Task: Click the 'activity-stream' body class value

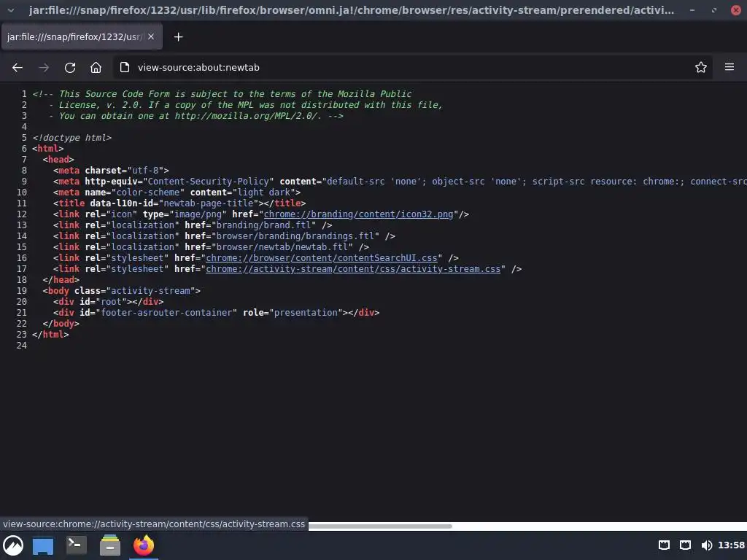Action: (150, 291)
